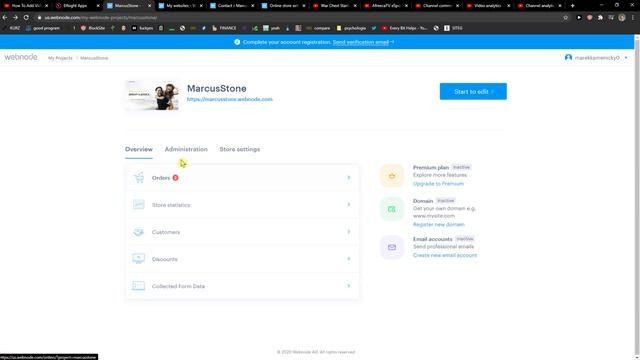
Task: Open the Twitter bookmark icon
Action: [374, 28]
